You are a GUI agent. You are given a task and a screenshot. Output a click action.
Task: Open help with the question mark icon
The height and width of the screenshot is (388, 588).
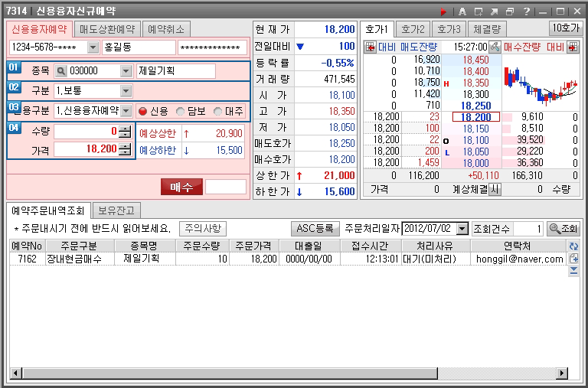pos(526,11)
